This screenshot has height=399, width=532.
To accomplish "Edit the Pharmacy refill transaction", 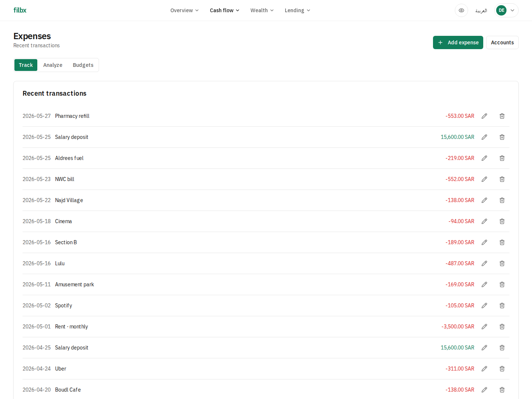I will [x=484, y=116].
